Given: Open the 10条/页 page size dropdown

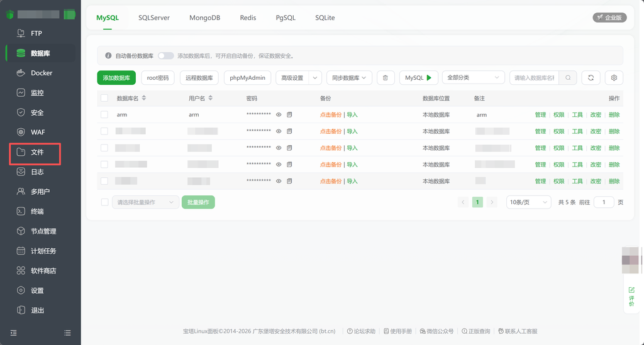Looking at the screenshot, I should tap(528, 202).
